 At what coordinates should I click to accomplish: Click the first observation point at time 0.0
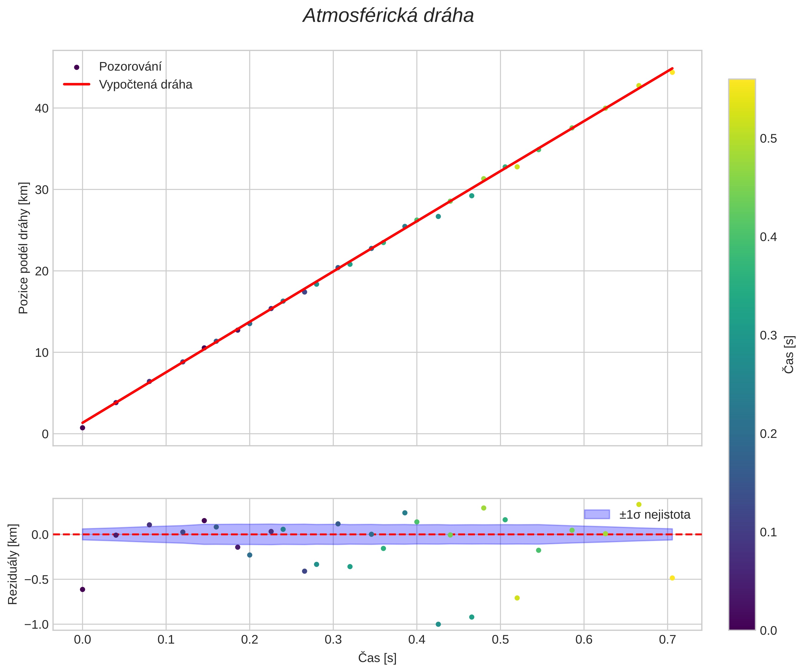point(82,428)
